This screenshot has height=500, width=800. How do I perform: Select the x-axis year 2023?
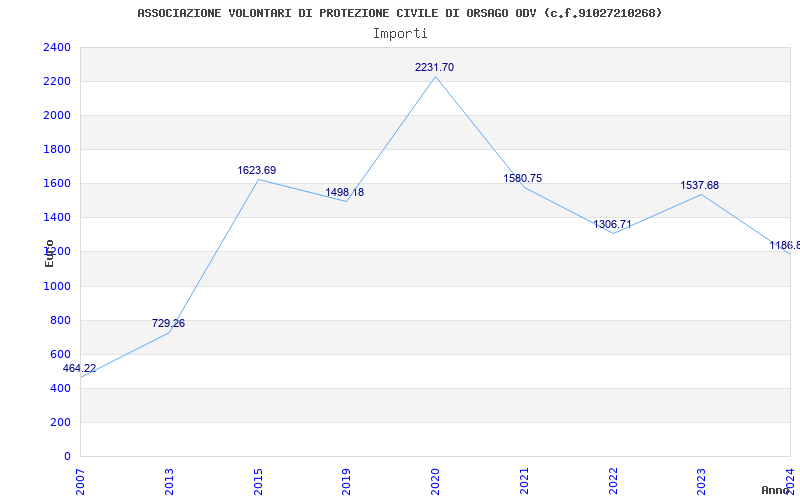coord(702,481)
